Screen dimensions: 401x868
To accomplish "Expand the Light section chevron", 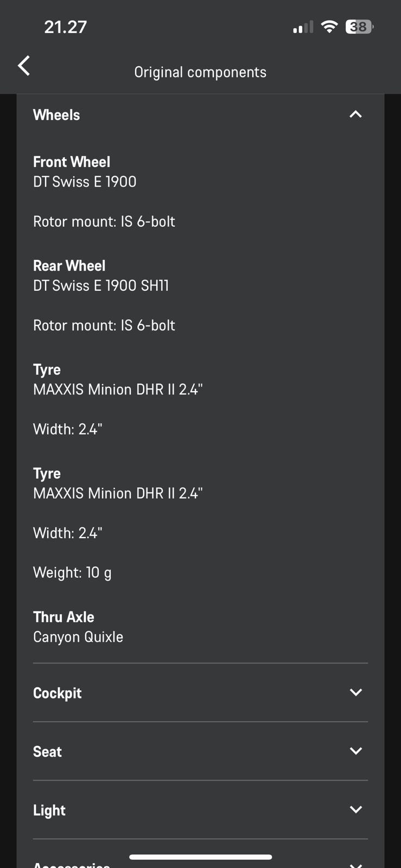I will pos(355,809).
